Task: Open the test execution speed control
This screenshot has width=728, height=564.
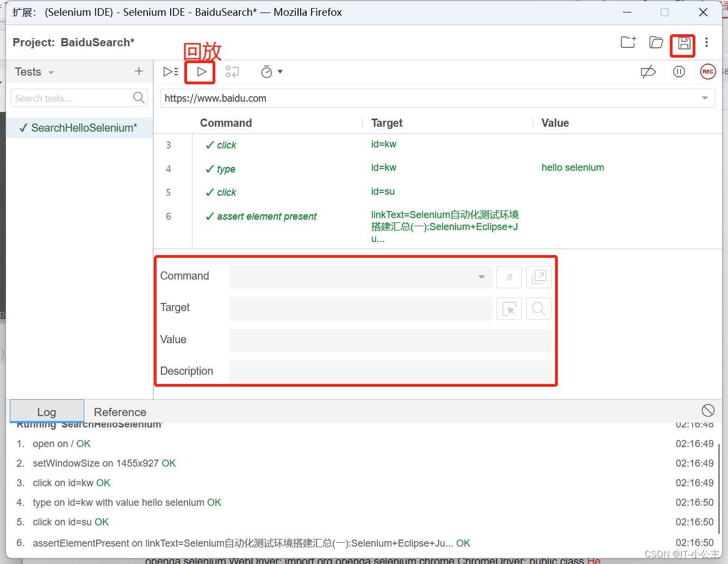Action: [271, 72]
